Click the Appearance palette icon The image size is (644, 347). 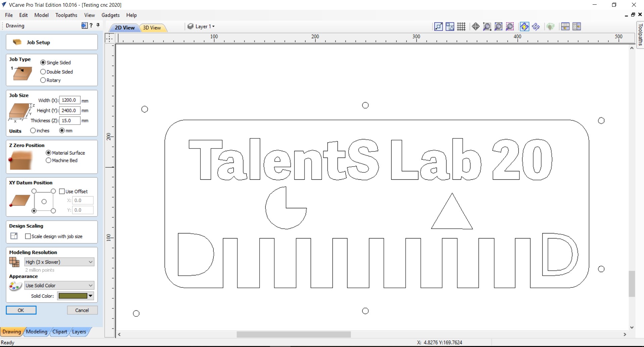coord(15,286)
